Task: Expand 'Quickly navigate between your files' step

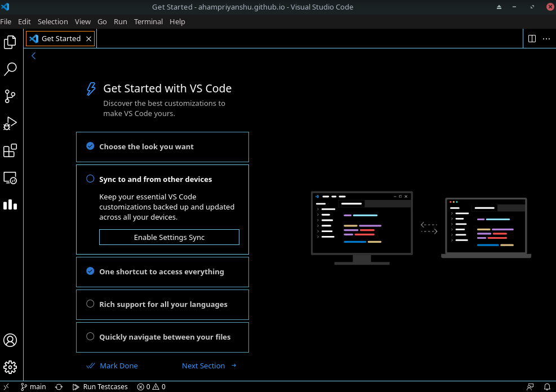Action: point(162,337)
